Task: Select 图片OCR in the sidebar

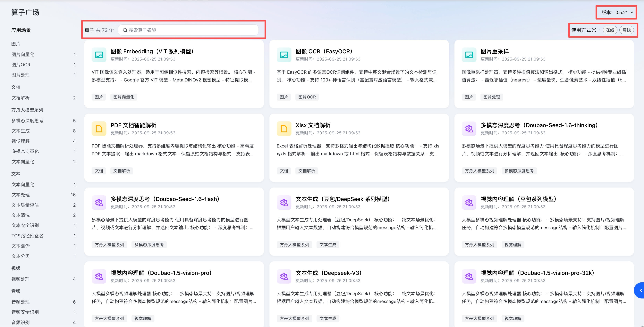Action: click(21, 65)
